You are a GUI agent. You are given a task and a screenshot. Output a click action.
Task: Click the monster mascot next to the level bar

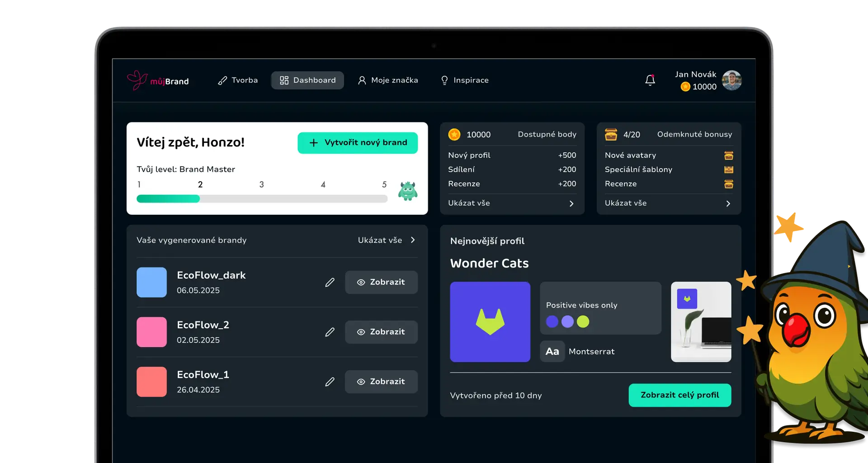point(408,190)
